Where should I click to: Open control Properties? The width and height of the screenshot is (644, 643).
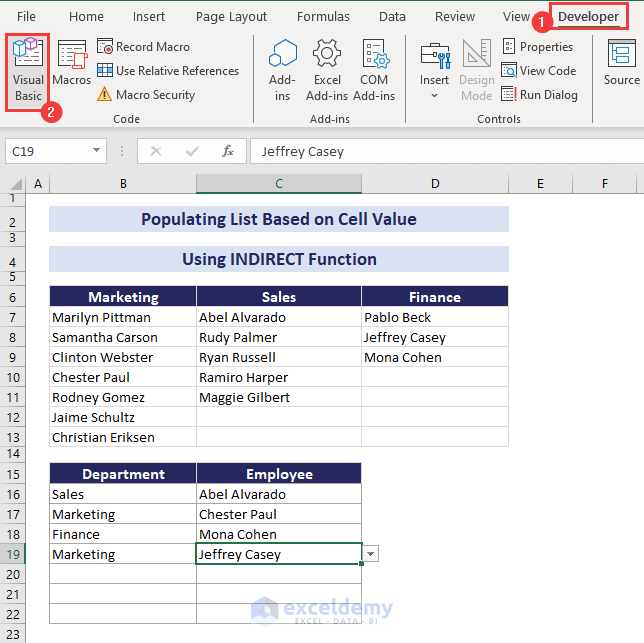click(x=538, y=46)
